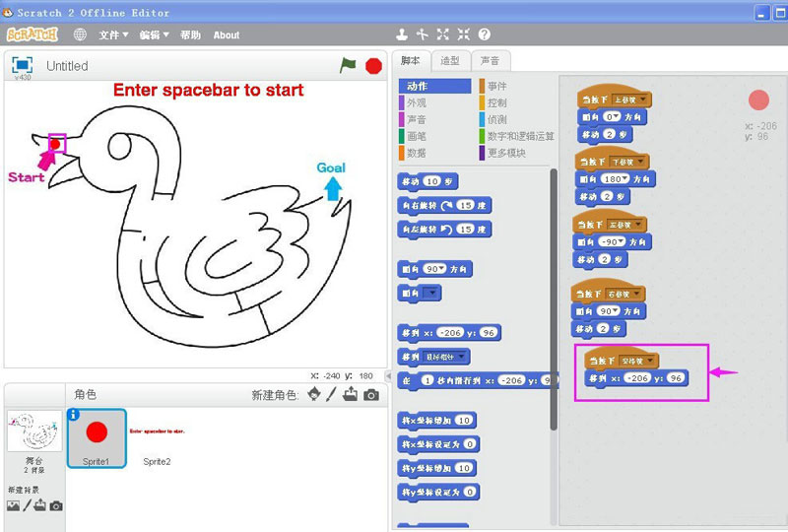Image resolution: width=788 pixels, height=532 pixels.
Task: Click the green flag to run
Action: (x=348, y=65)
